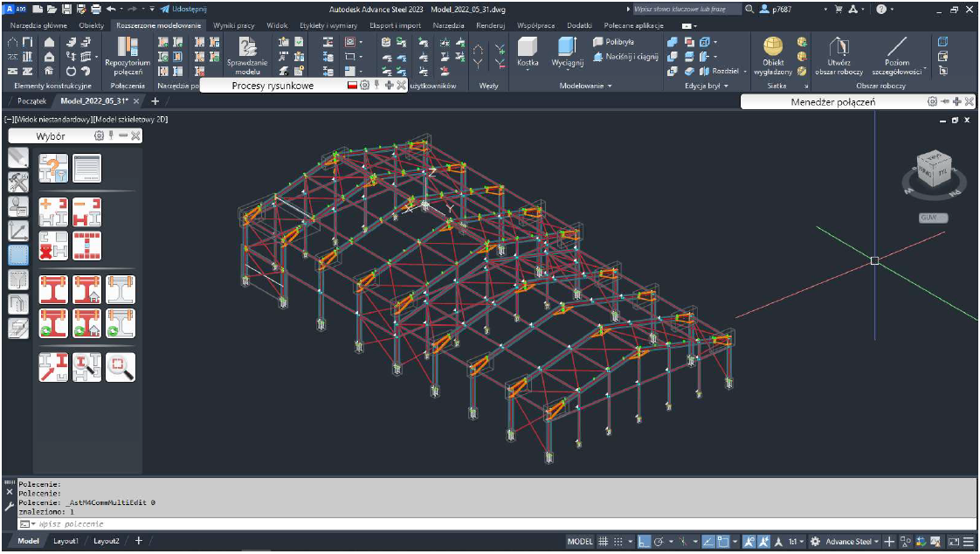Open the Layout1 tab
The width and height of the screenshot is (980, 554).
click(66, 542)
